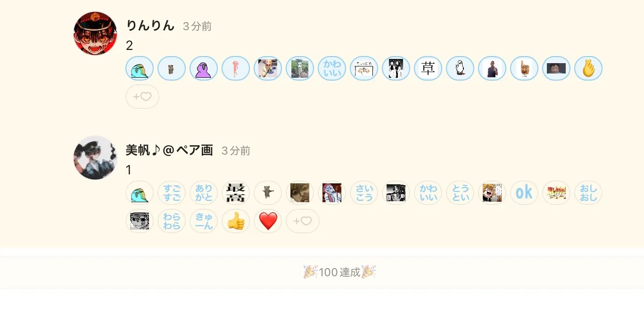The image size is (644, 320).
Task: Click the 草 reaction on りんりん's comment
Action: (428, 68)
